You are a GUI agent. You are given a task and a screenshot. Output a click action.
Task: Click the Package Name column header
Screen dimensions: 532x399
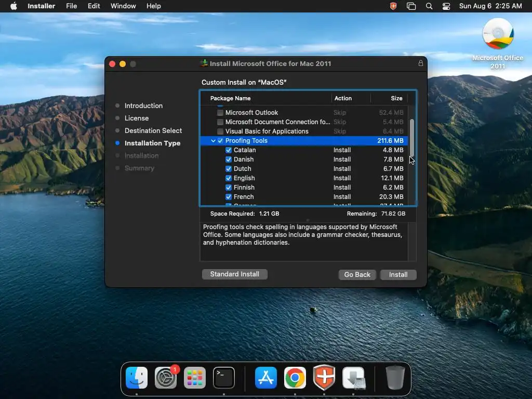pos(230,98)
